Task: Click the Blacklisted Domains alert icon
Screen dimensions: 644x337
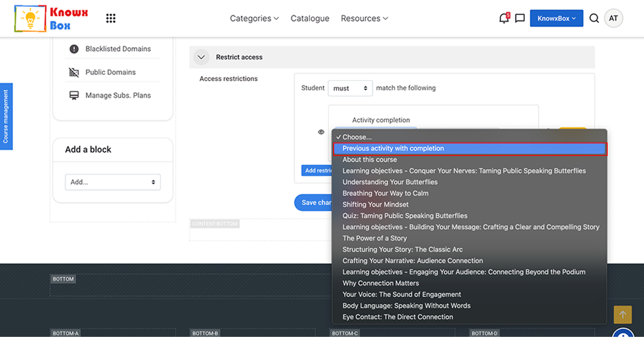Action: tap(74, 49)
